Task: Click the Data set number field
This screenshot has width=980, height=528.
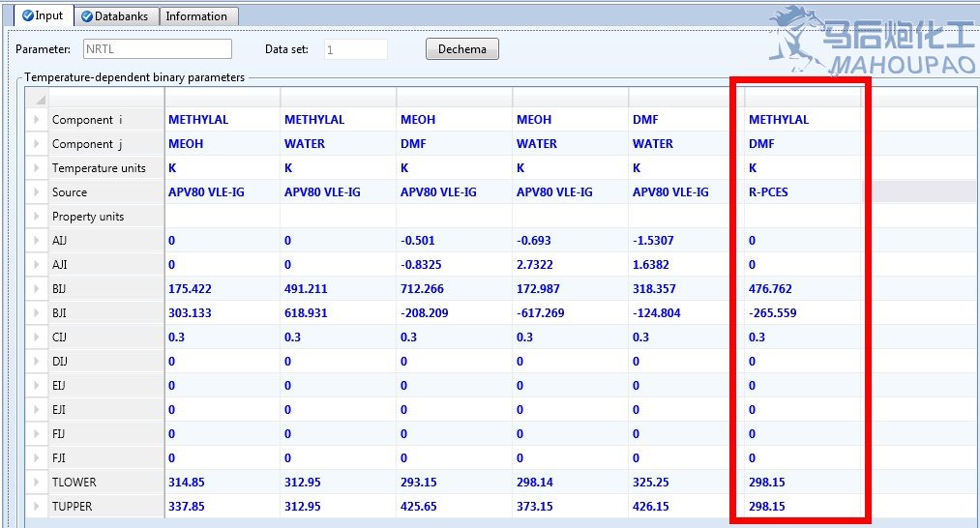Action: click(355, 49)
